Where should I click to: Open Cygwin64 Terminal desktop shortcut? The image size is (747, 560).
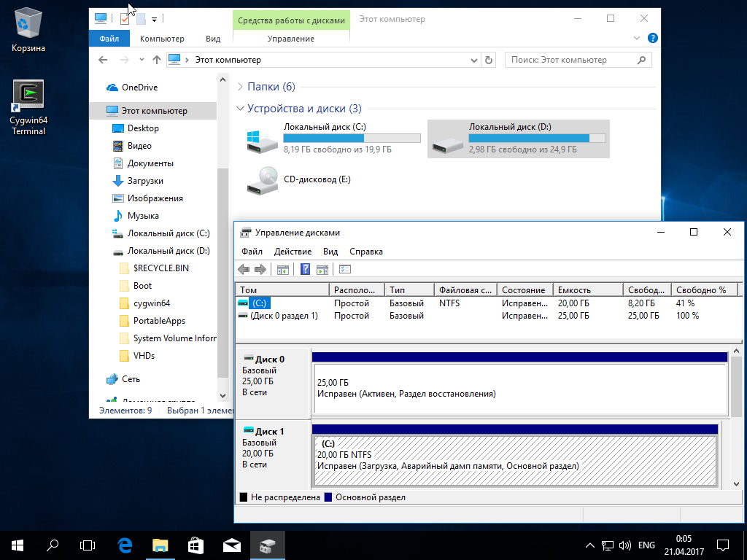[x=28, y=108]
